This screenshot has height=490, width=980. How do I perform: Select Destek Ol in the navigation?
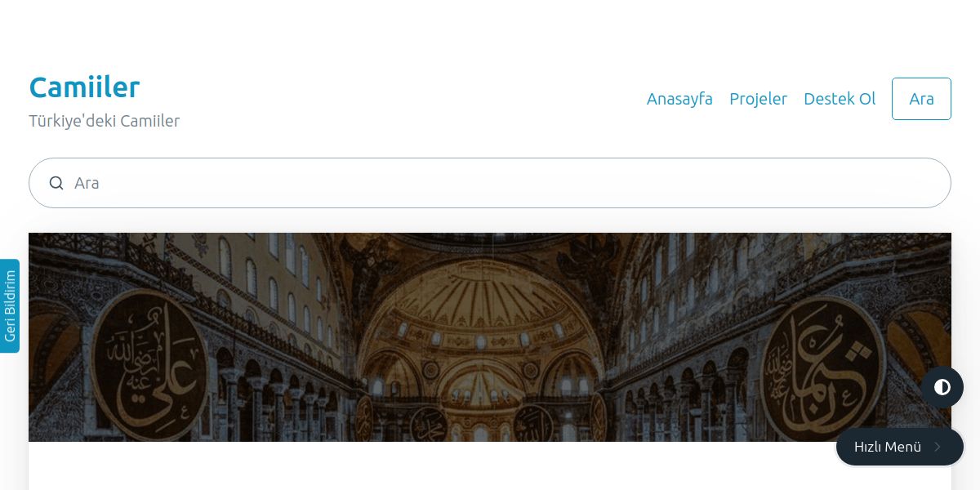click(x=840, y=99)
